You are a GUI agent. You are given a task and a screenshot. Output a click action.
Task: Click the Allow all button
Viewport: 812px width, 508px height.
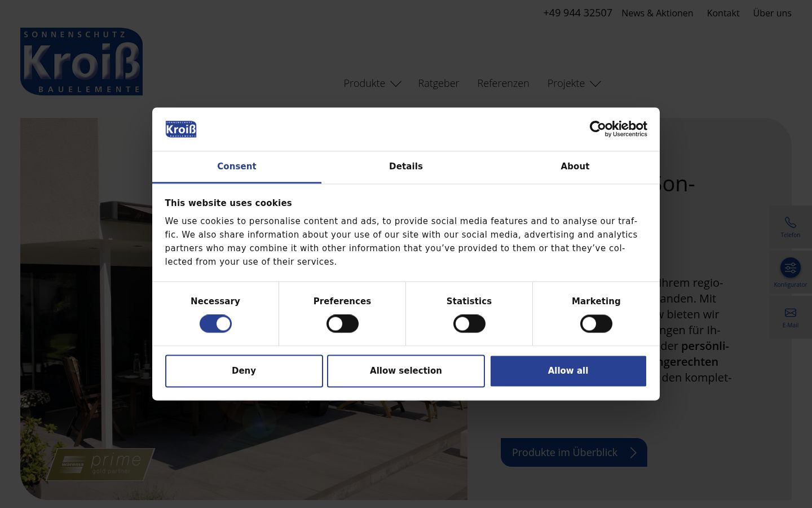(568, 371)
